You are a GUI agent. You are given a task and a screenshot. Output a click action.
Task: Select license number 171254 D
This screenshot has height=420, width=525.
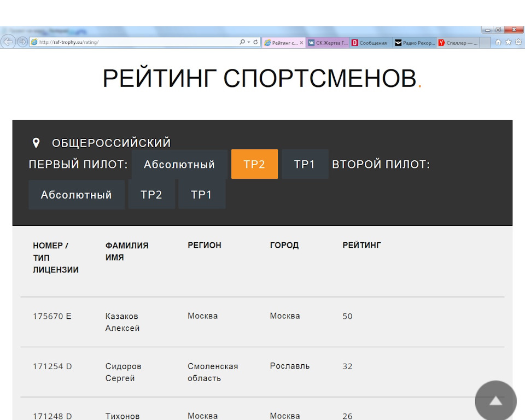52,366
